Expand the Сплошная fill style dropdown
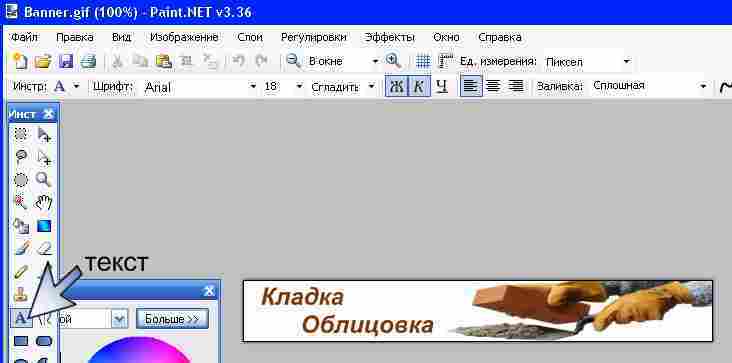The width and height of the screenshot is (732, 363). (x=703, y=86)
